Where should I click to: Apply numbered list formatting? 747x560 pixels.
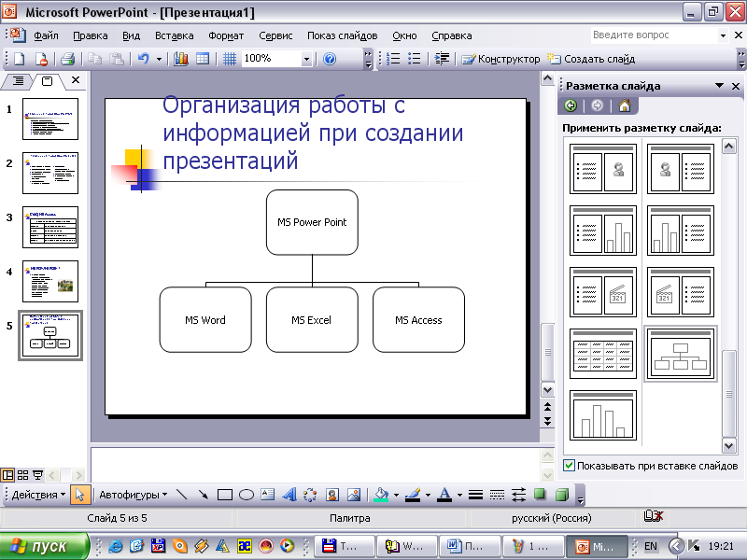[393, 59]
